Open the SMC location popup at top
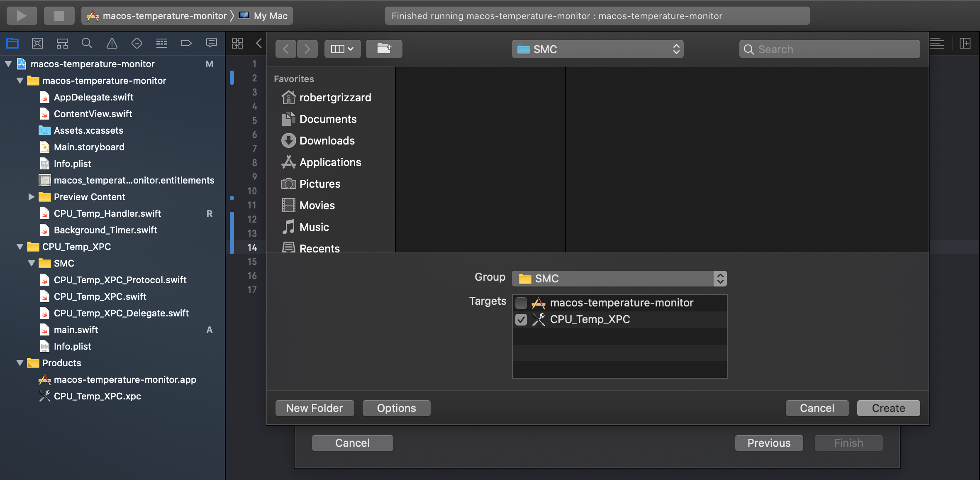Screen dimensions: 980x480 click(597, 49)
